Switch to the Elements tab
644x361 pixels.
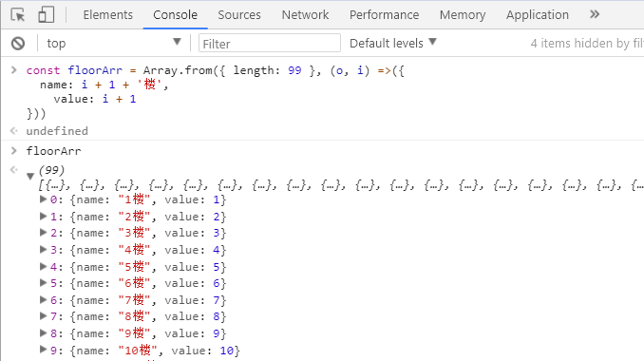tap(108, 15)
